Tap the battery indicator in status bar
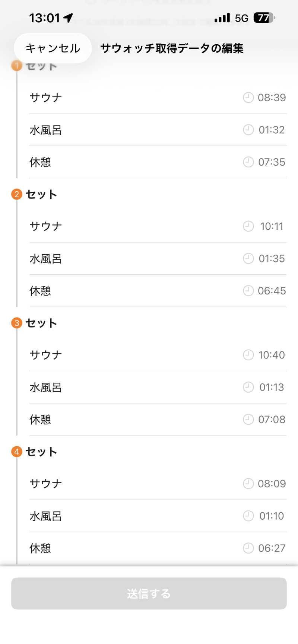This screenshot has height=644, width=298. point(264,18)
